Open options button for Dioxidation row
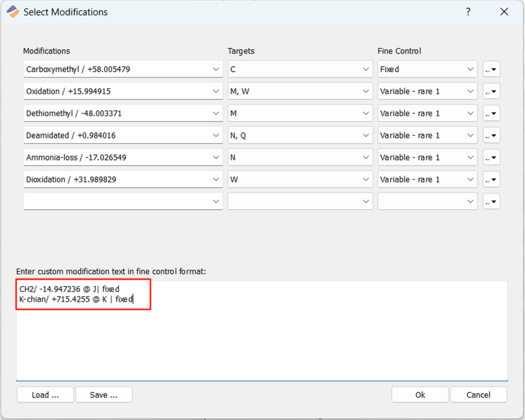This screenshot has height=420, width=525. coord(491,179)
